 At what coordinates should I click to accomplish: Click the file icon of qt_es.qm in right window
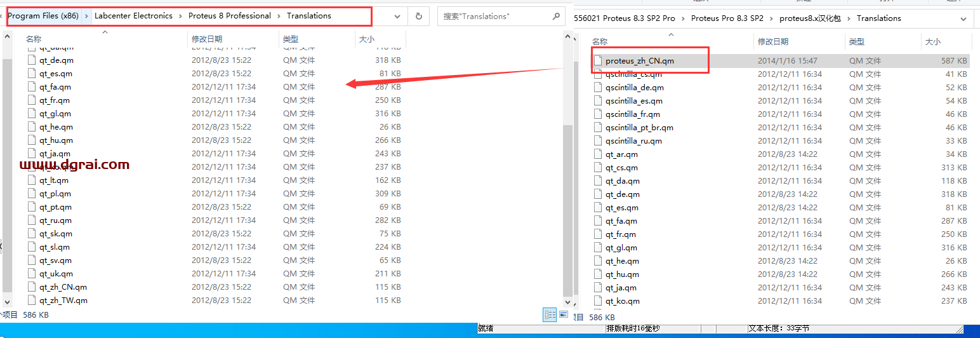(597, 208)
